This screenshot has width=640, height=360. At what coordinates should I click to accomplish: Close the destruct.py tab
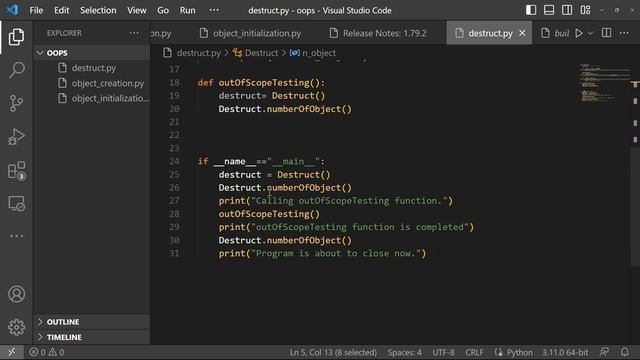[x=522, y=33]
